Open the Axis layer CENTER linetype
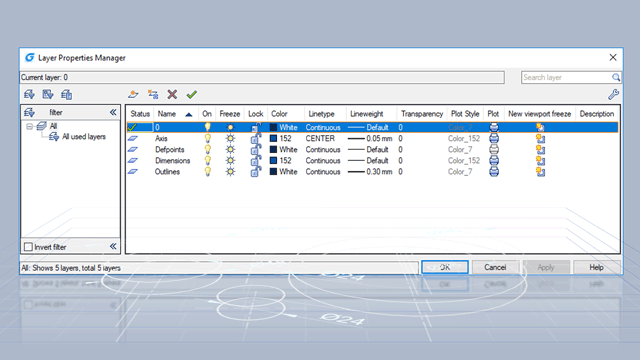 click(x=320, y=138)
